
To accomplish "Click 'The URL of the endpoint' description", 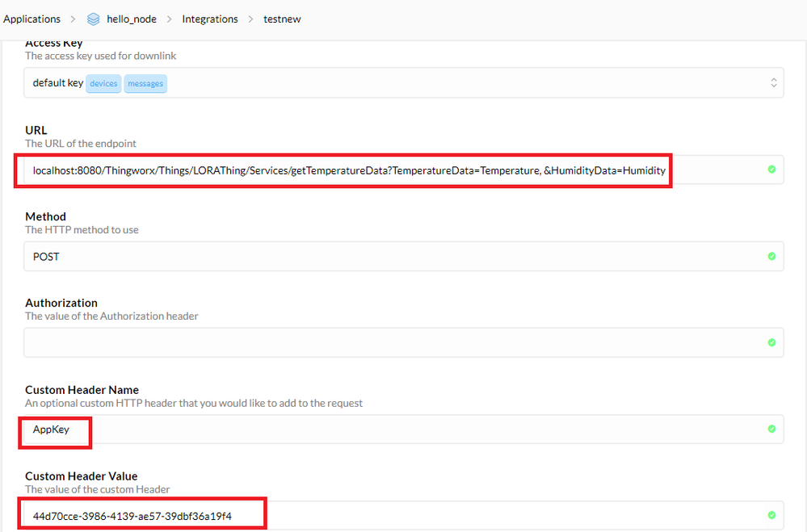I will (81, 144).
